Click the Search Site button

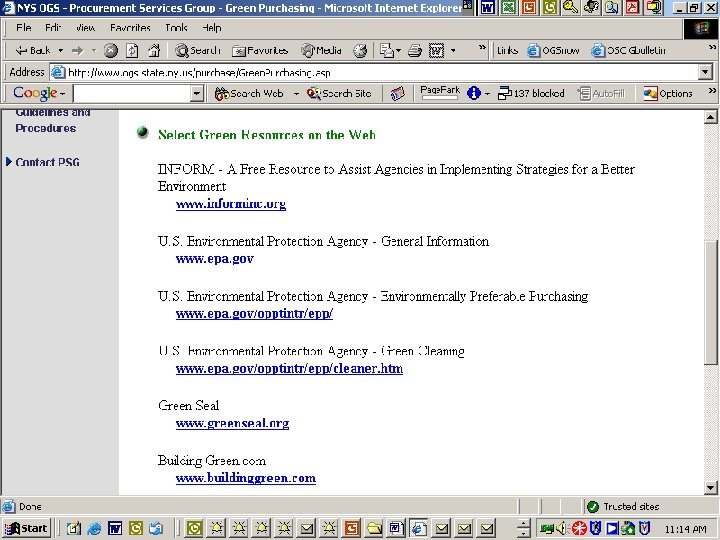(339, 94)
